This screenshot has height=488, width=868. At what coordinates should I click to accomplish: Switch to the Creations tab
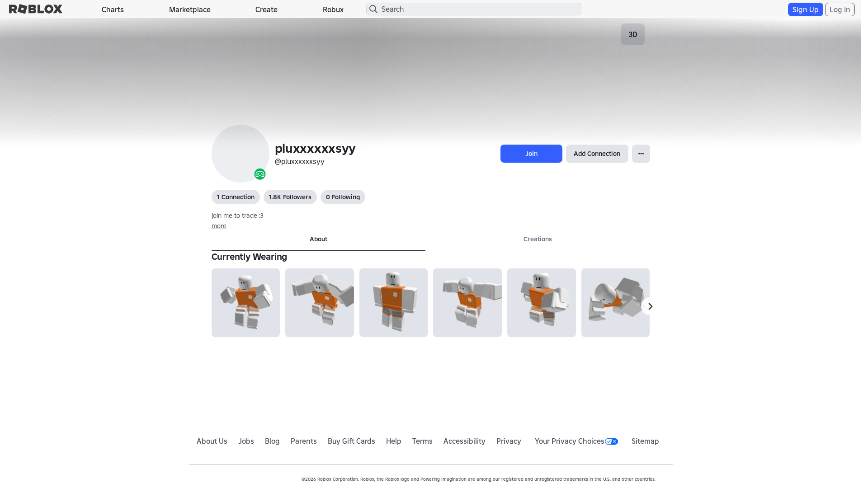coord(538,239)
